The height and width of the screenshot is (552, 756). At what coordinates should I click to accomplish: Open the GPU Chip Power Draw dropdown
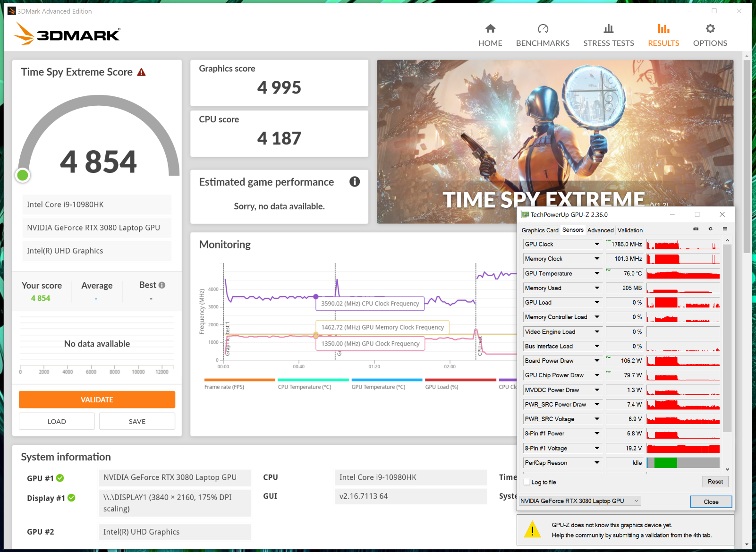597,375
